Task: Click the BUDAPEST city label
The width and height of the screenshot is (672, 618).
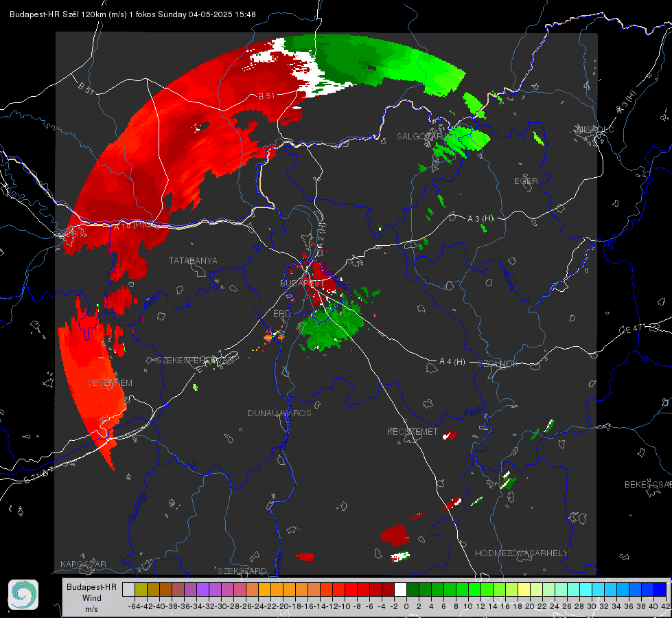Action: 302,284
